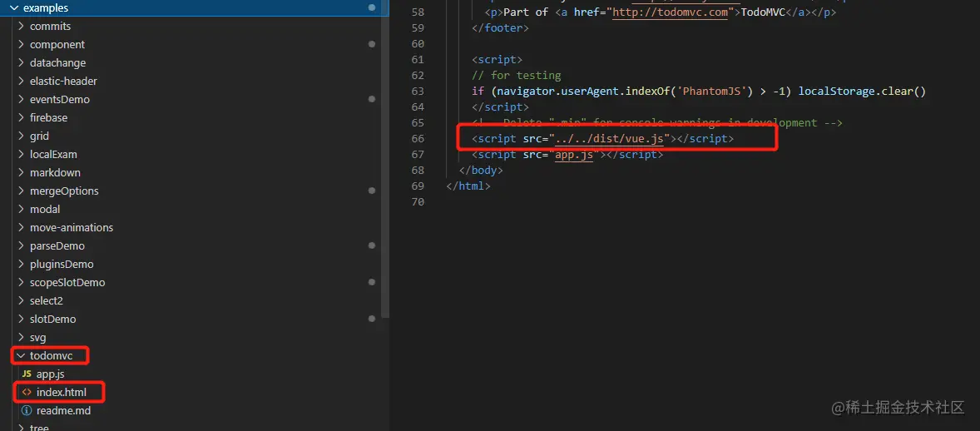The height and width of the screenshot is (431, 980).
Task: Click the modified dot next to component
Action: pos(372,44)
